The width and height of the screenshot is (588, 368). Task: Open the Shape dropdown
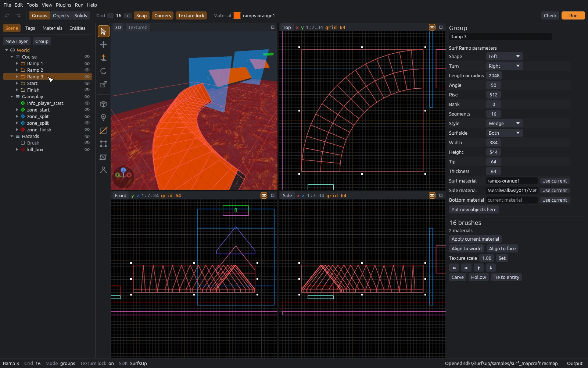[x=504, y=56]
